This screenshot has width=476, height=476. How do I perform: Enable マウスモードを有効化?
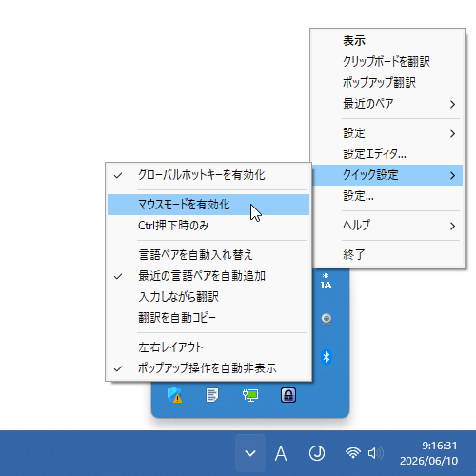coord(208,205)
